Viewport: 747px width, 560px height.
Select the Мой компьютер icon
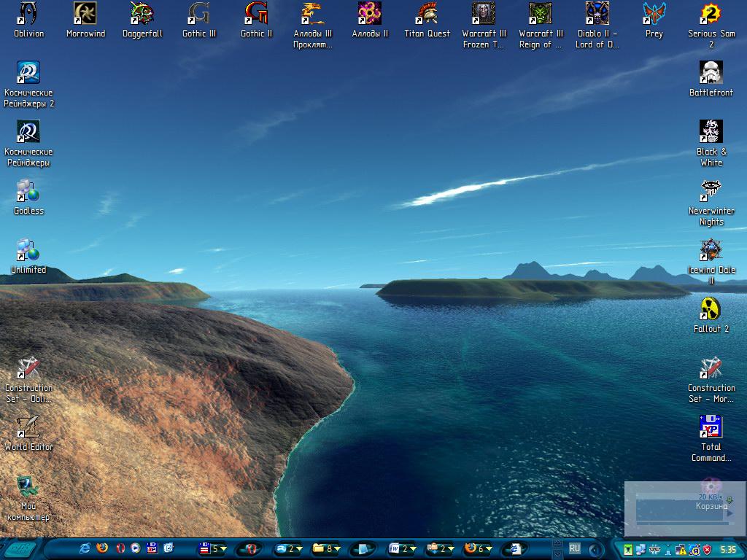pyautogui.click(x=28, y=497)
